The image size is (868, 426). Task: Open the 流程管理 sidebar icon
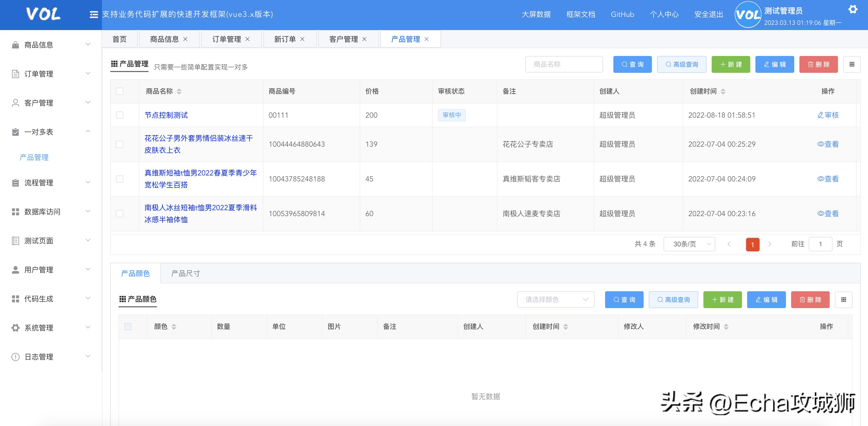tap(15, 182)
